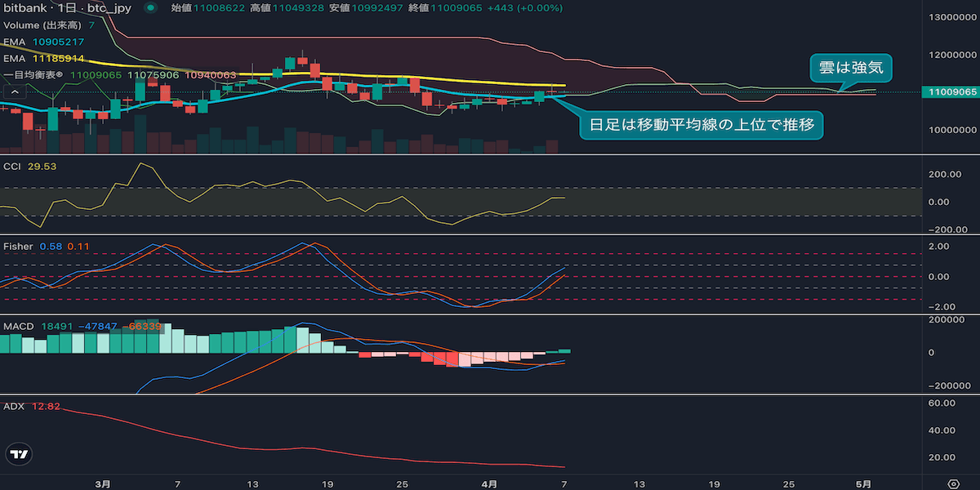Open chart settings gear at bottom right
Viewport: 980px width, 490px height.
[952, 483]
